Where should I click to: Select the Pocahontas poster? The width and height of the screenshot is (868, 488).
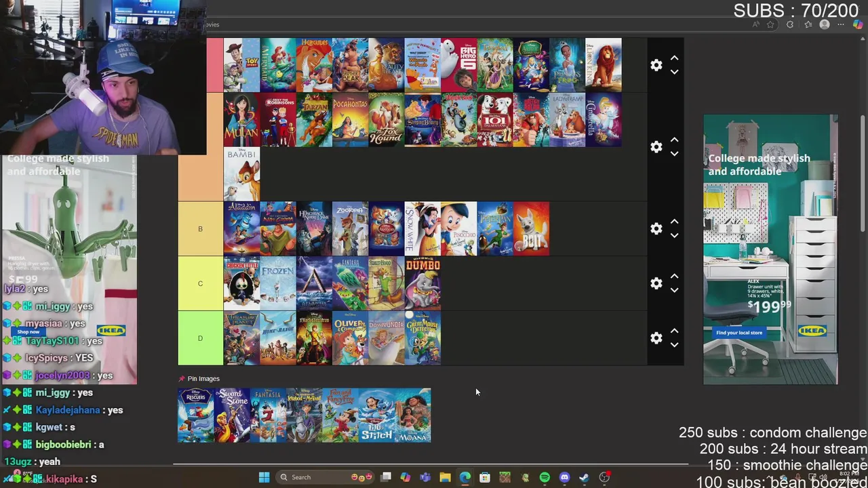[350, 120]
